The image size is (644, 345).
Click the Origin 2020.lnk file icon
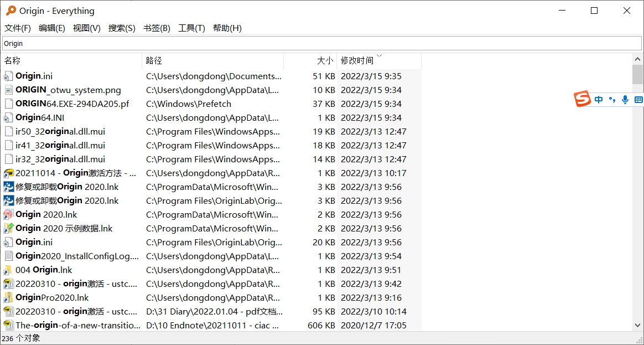click(x=8, y=215)
